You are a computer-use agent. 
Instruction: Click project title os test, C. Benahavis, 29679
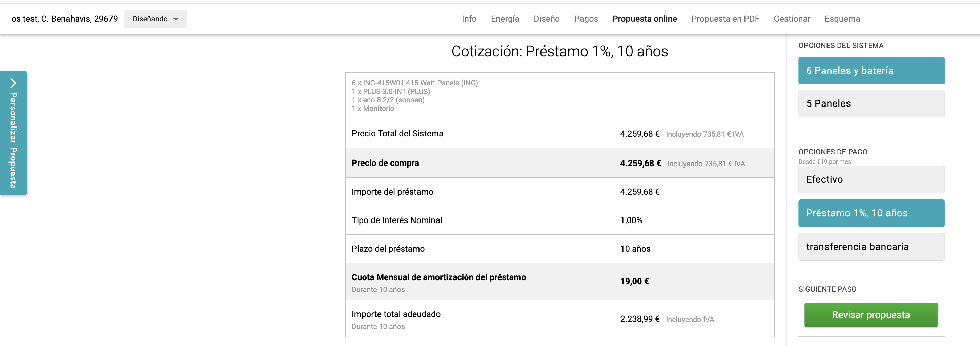[x=64, y=19]
